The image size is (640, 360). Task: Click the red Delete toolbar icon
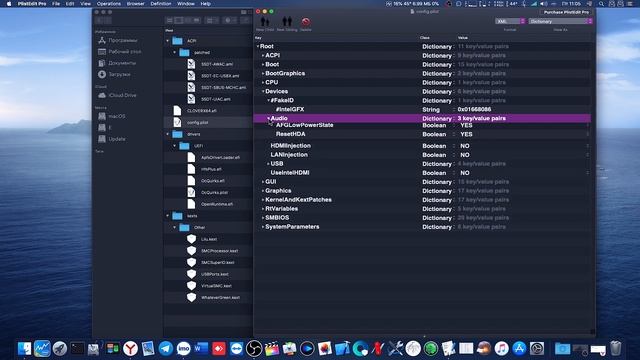[305, 23]
